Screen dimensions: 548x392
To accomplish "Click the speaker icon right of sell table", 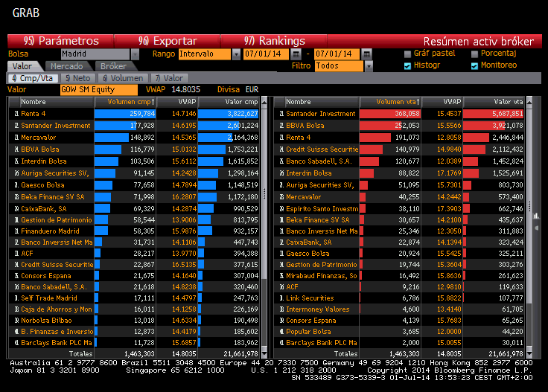I will tap(537, 228).
